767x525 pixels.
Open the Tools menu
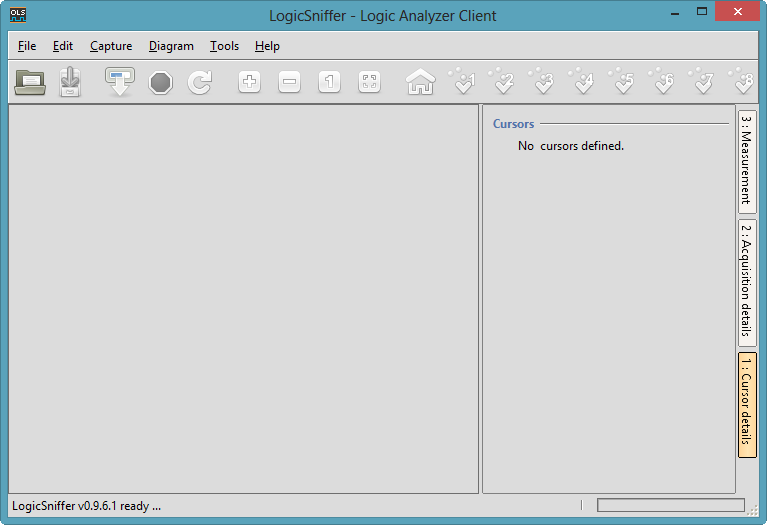(224, 46)
